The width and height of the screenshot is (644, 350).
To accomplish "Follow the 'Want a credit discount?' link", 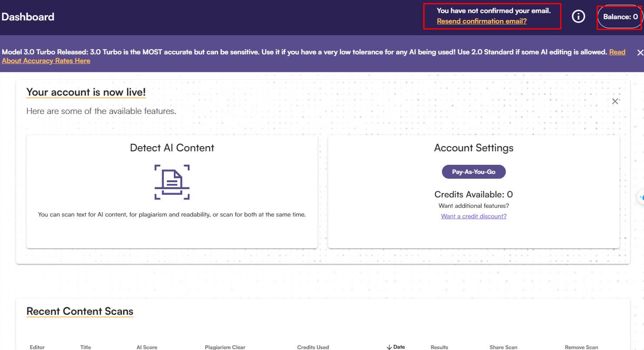I will point(474,216).
